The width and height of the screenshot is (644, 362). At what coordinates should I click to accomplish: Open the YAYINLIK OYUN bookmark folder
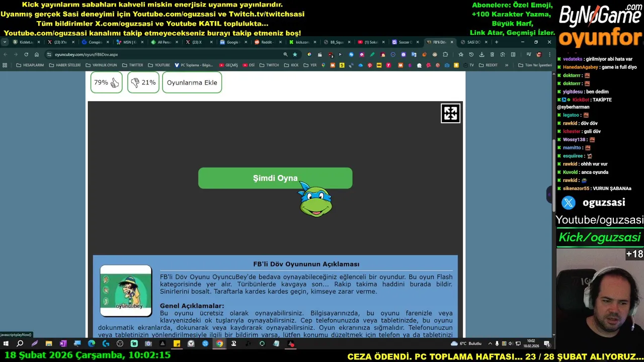101,65
